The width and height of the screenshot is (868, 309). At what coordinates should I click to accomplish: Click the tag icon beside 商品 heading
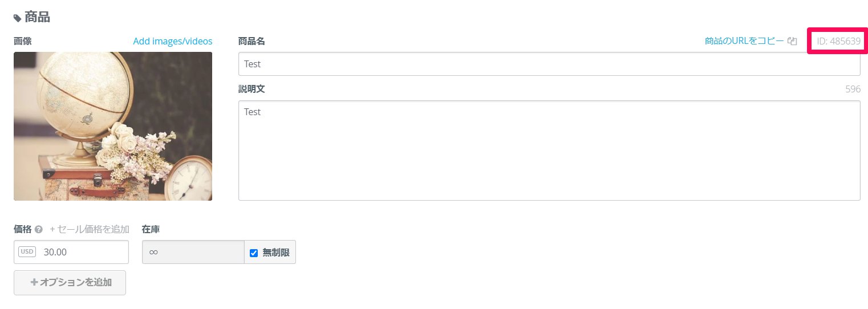click(x=17, y=18)
